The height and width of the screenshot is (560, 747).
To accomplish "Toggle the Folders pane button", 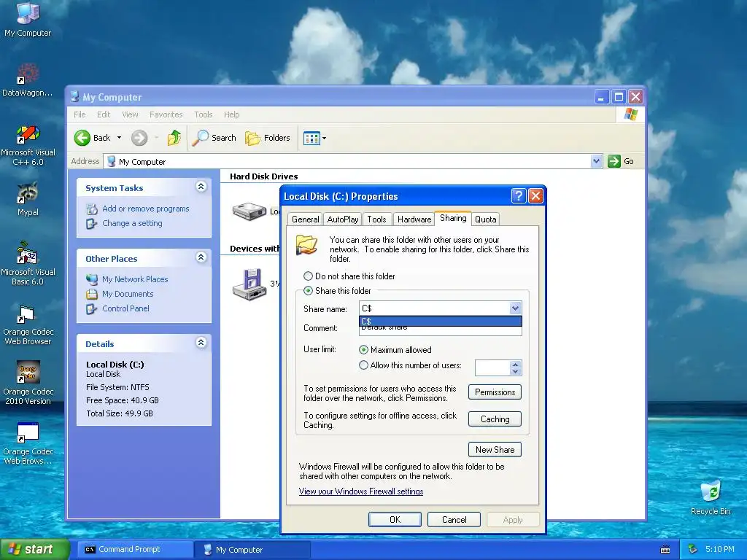I will (267, 138).
